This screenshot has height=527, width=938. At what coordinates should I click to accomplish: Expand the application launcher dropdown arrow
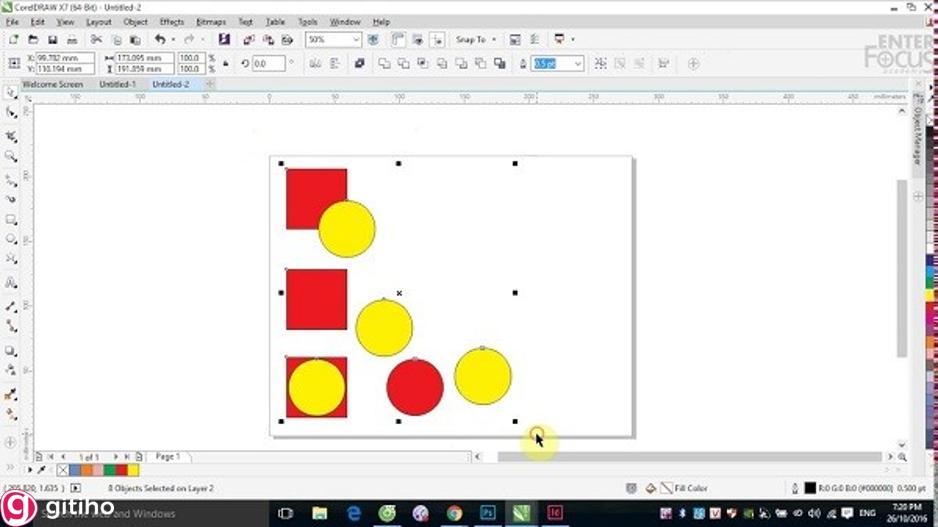(x=572, y=39)
